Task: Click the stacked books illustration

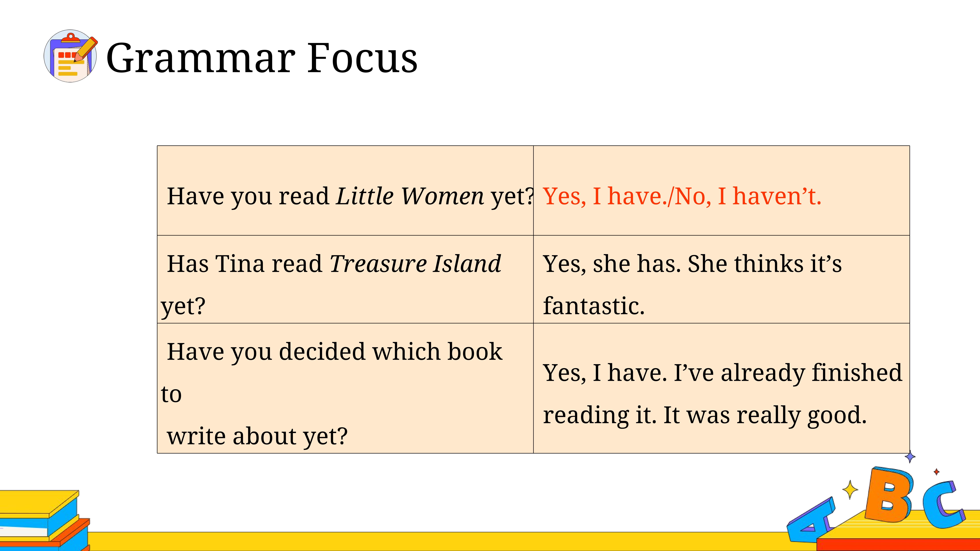Action: tap(45, 520)
